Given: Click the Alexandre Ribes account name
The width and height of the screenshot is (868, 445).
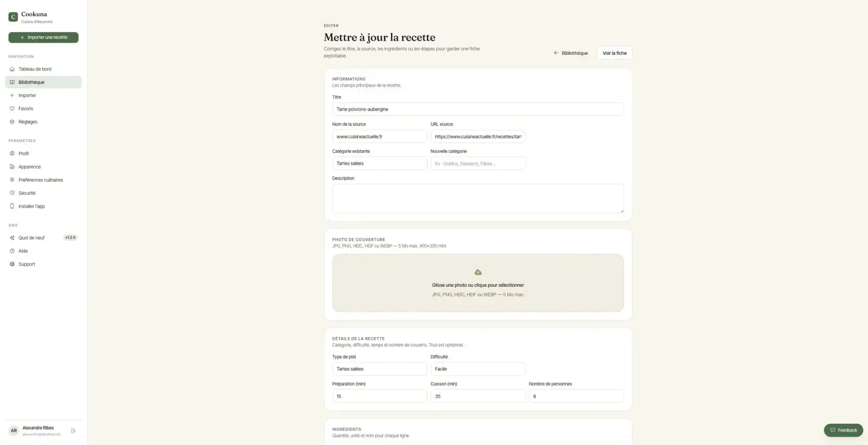Looking at the screenshot, I should point(38,428).
